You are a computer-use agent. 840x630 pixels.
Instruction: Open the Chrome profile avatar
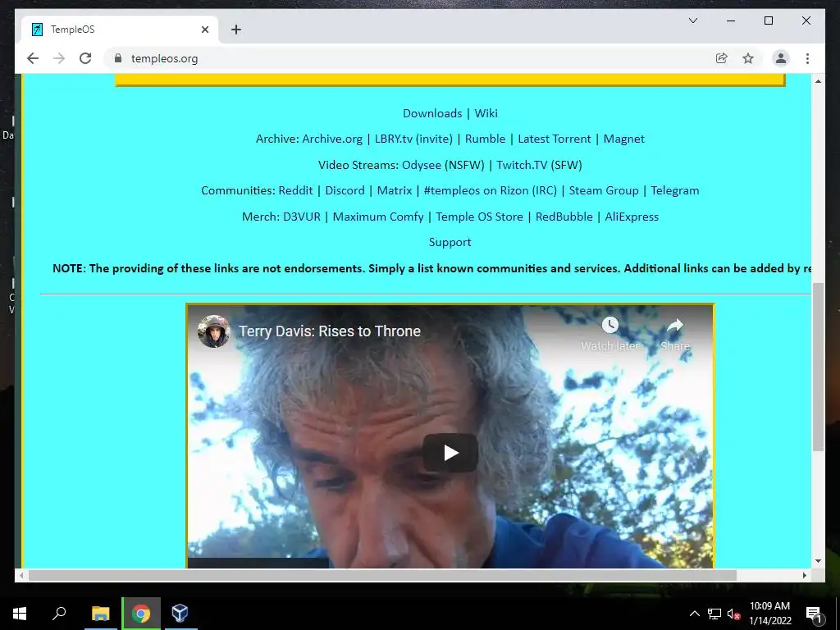point(781,58)
